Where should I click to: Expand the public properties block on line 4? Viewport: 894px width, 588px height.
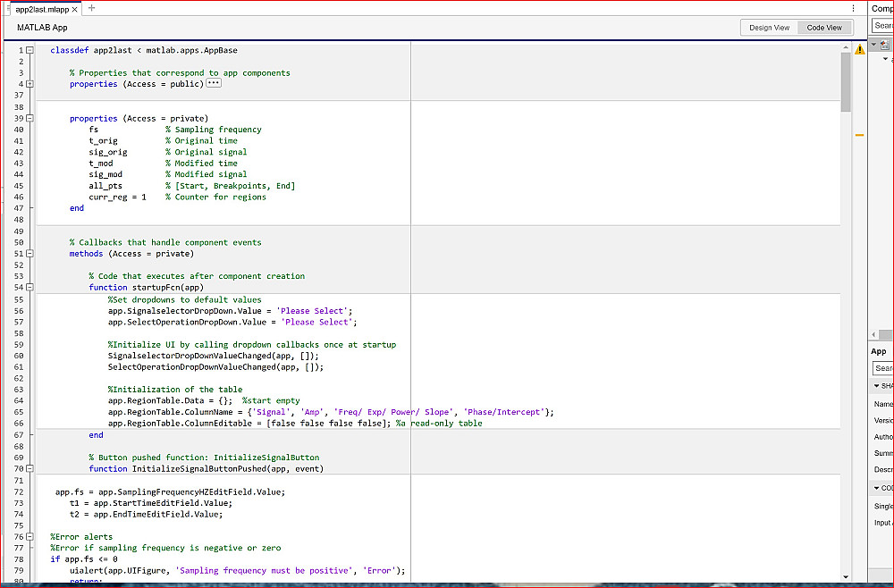pyautogui.click(x=30, y=84)
